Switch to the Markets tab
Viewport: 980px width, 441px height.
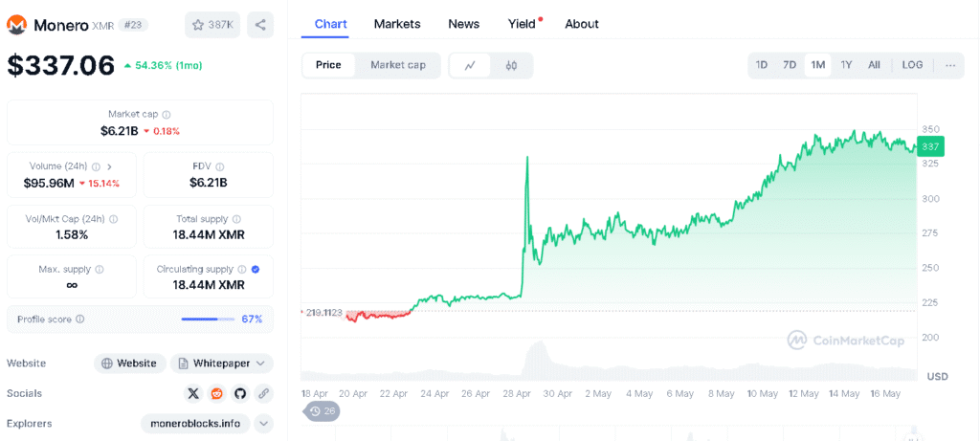[397, 24]
